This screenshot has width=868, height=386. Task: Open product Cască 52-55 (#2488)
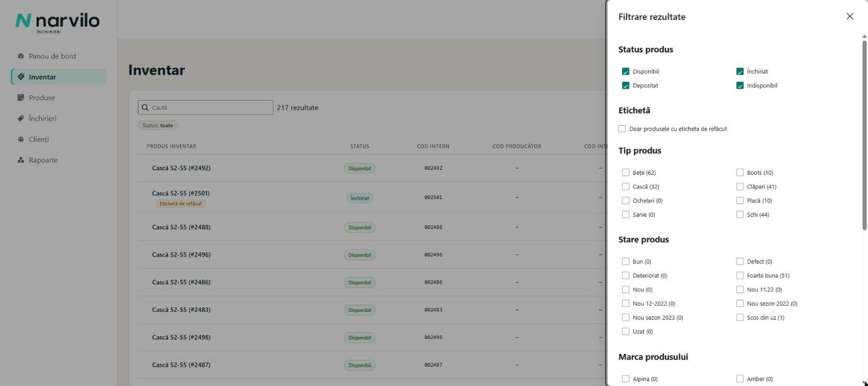click(181, 227)
